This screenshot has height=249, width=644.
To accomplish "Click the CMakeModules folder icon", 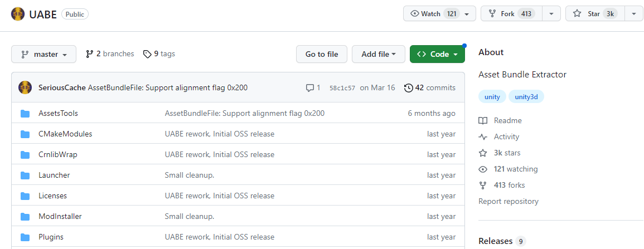I will point(25,134).
